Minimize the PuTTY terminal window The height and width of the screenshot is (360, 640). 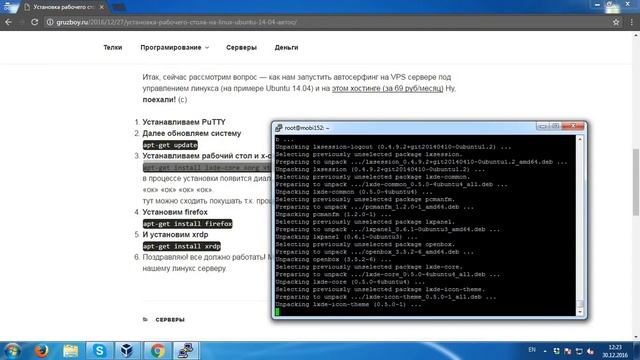coord(542,127)
